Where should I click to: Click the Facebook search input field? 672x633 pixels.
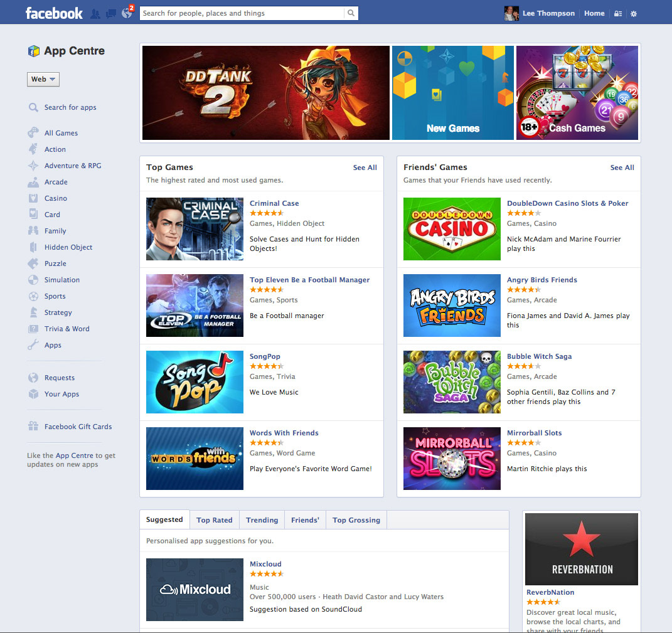coord(243,13)
